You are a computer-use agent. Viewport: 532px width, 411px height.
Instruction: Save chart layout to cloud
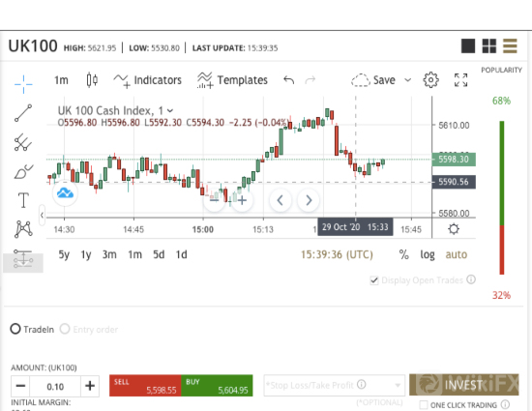click(x=373, y=80)
